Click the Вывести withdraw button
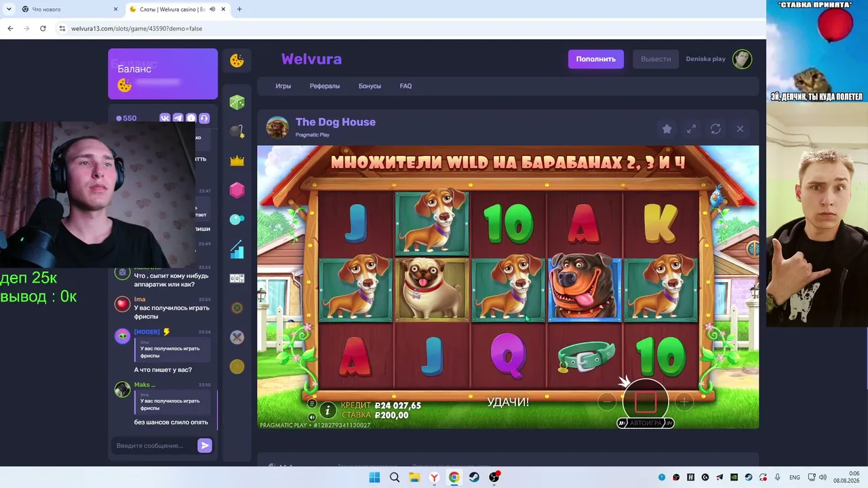 pyautogui.click(x=656, y=59)
